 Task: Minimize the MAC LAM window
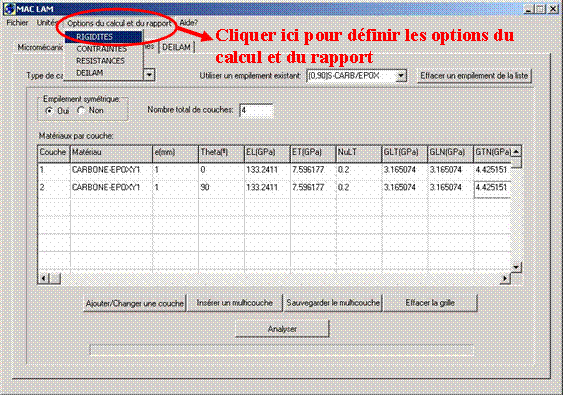pyautogui.click(x=529, y=9)
